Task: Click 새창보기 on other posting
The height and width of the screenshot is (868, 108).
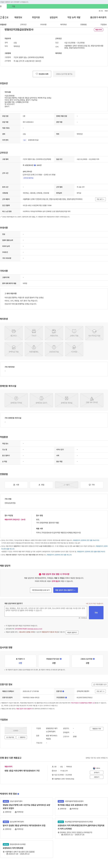Action: click(97, 777)
